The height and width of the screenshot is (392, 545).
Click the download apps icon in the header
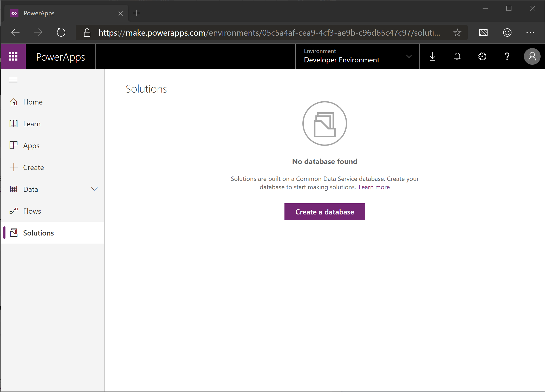(432, 56)
